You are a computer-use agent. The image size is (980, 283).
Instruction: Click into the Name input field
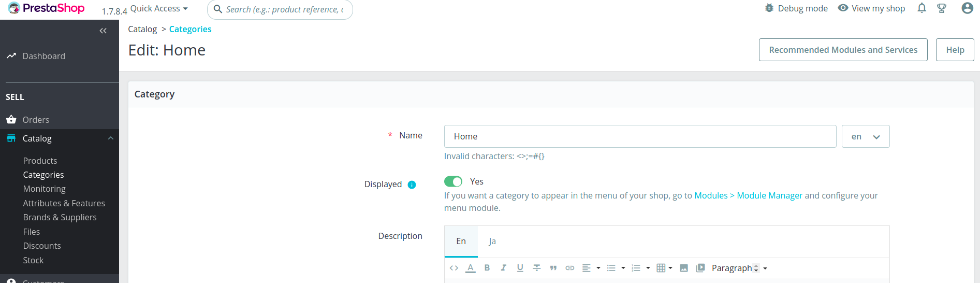click(x=639, y=136)
